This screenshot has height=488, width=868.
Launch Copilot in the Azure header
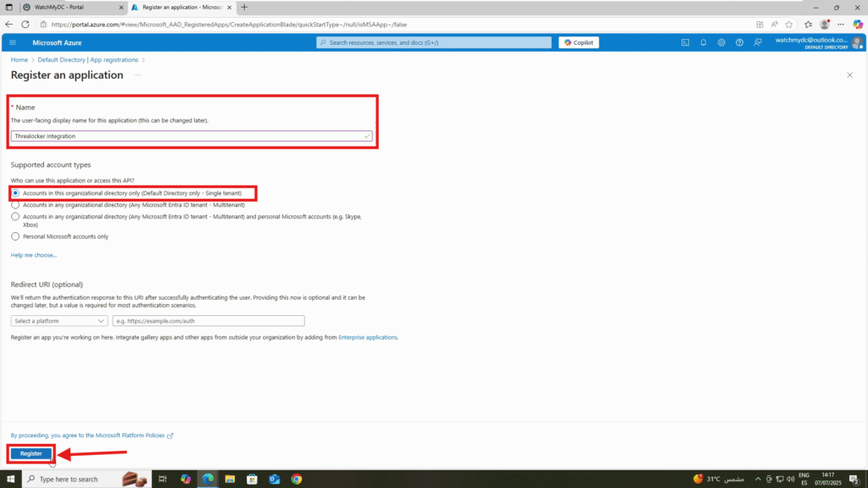(578, 42)
